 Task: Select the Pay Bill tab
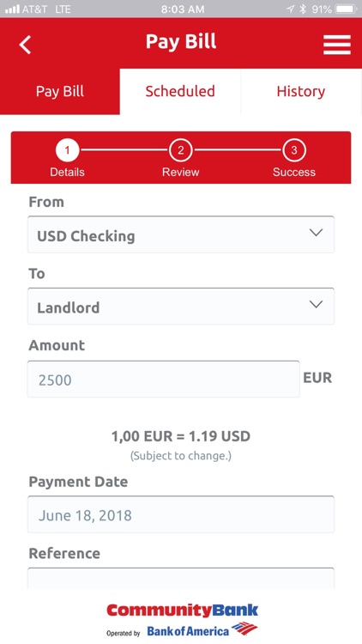click(60, 91)
